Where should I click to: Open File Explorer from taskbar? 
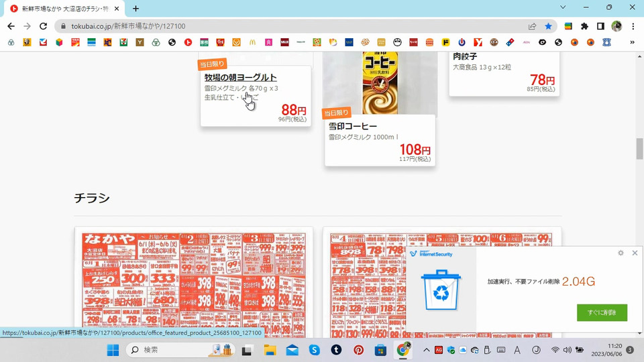pos(270,350)
